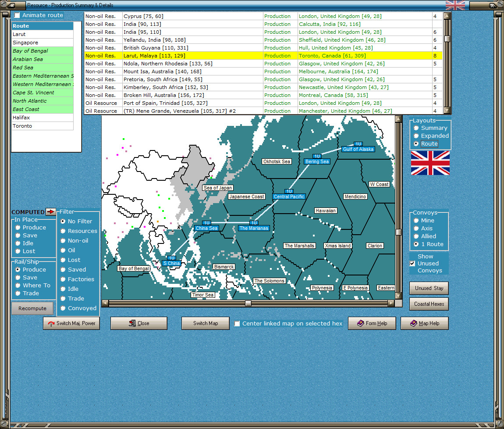Select Singapore in the Route list
This screenshot has width=504, height=429.
pos(43,43)
